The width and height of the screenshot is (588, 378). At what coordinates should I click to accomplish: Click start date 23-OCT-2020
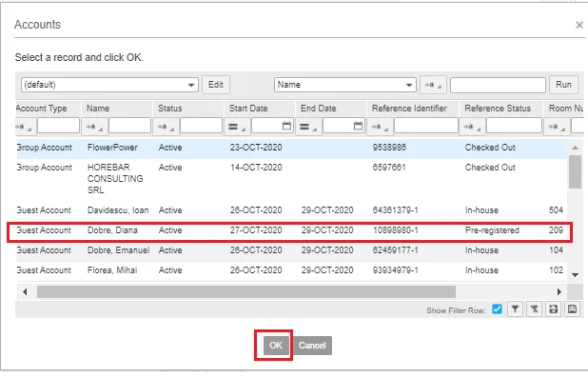pos(256,148)
